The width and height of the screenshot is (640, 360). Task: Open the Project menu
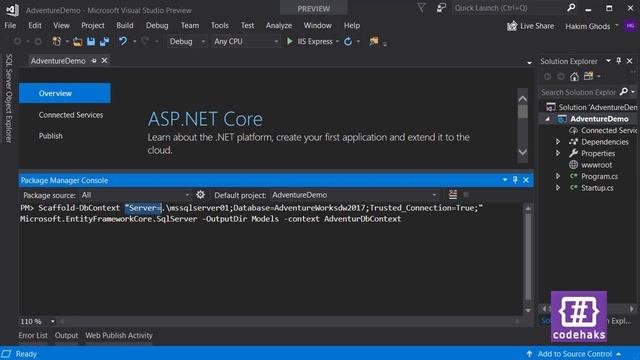tap(93, 25)
